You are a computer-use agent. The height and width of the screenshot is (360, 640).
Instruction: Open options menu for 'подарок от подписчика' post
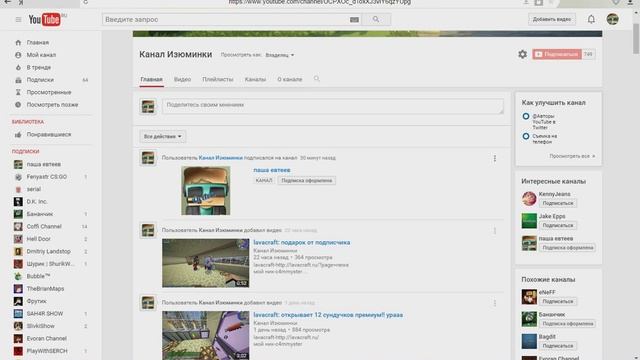click(x=495, y=231)
